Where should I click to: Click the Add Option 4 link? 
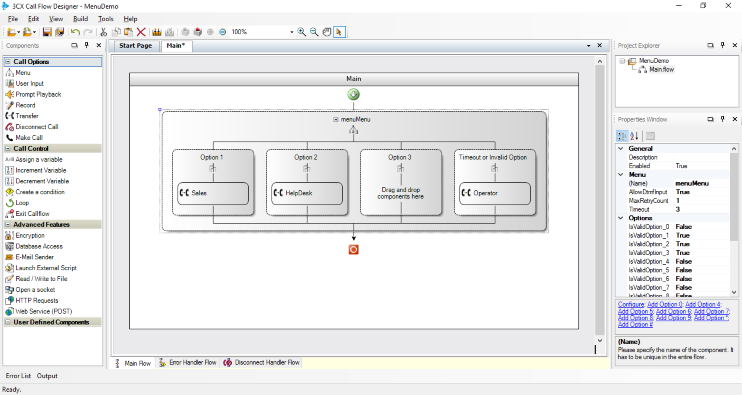click(703, 305)
